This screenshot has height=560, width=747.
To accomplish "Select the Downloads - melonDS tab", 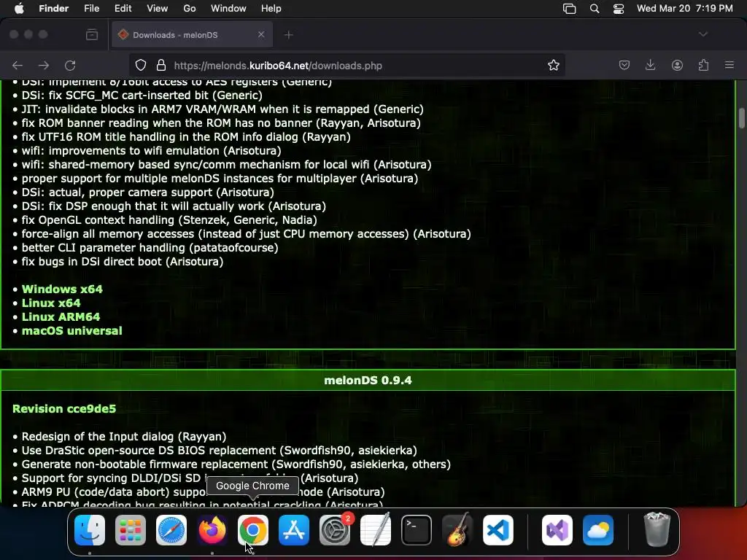I will point(192,35).
